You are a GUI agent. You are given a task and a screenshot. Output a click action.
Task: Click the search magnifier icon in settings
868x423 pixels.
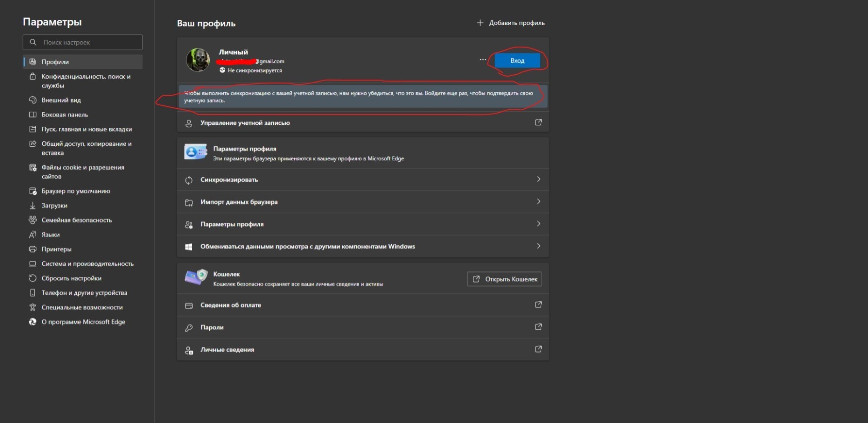(x=33, y=42)
